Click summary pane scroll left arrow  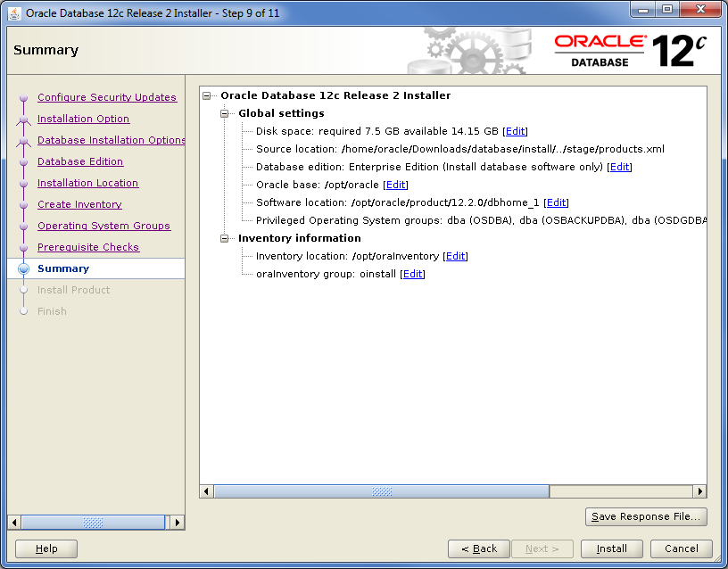click(x=206, y=491)
